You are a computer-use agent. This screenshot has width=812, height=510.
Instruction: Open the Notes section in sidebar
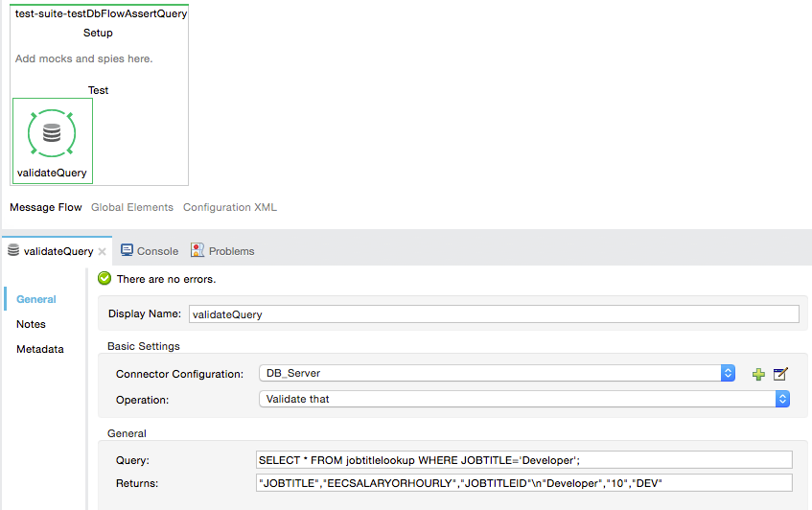click(31, 324)
